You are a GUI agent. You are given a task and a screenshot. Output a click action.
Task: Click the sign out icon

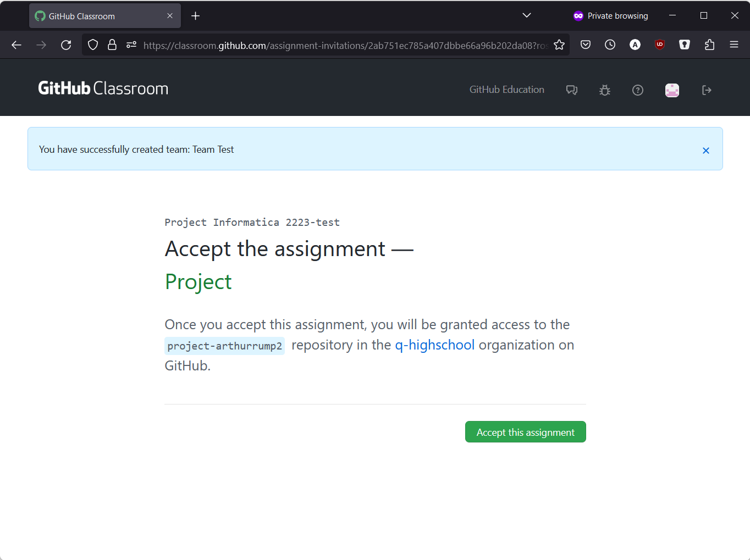pyautogui.click(x=707, y=90)
